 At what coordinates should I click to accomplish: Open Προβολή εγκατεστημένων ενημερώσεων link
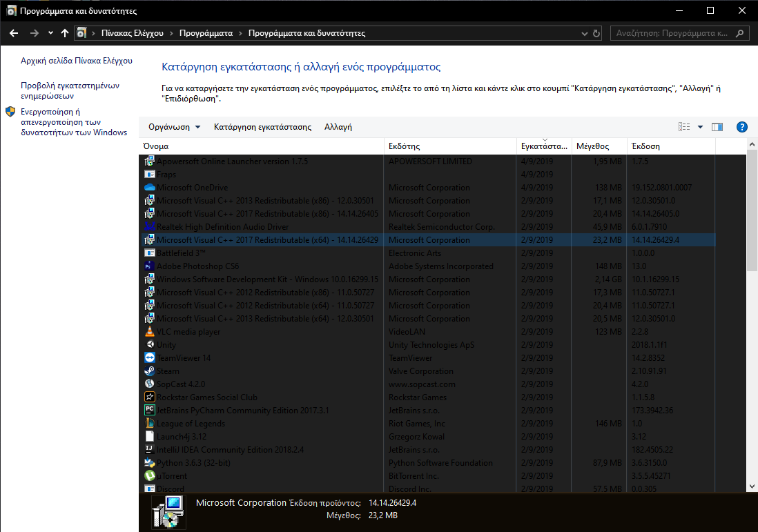tap(70, 90)
